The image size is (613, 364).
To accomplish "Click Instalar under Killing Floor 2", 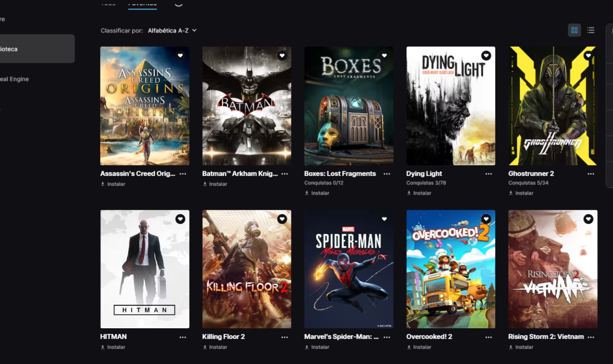I will [x=215, y=347].
